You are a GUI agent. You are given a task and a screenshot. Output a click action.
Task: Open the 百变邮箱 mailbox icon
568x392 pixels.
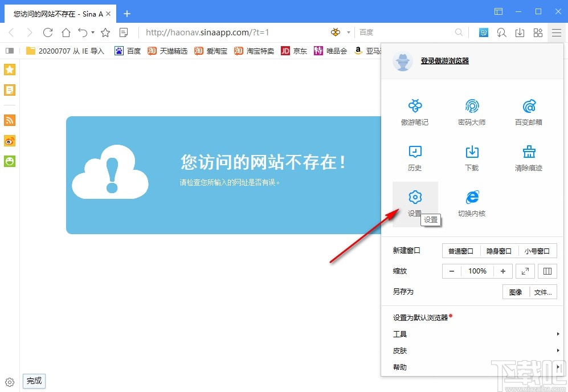coord(529,111)
